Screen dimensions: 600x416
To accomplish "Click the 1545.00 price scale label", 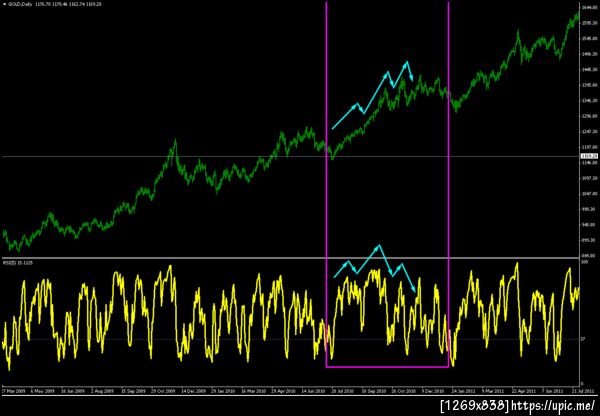I will pos(591,39).
